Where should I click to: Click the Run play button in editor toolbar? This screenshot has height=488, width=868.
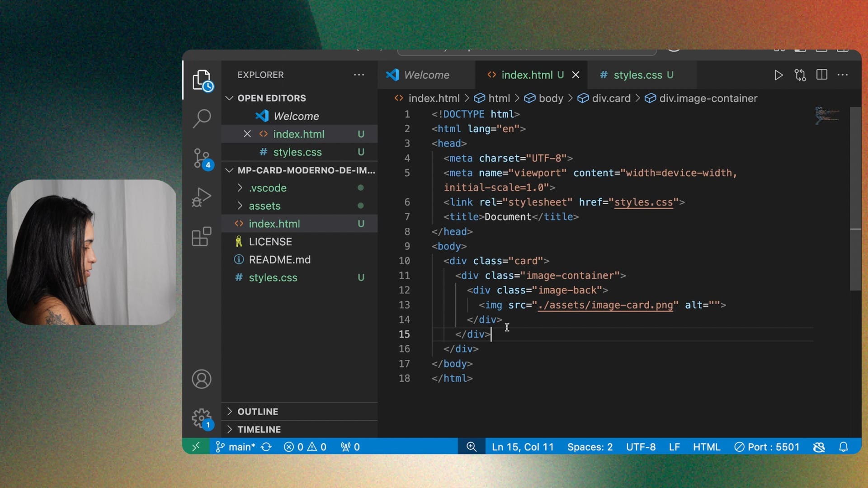click(778, 75)
